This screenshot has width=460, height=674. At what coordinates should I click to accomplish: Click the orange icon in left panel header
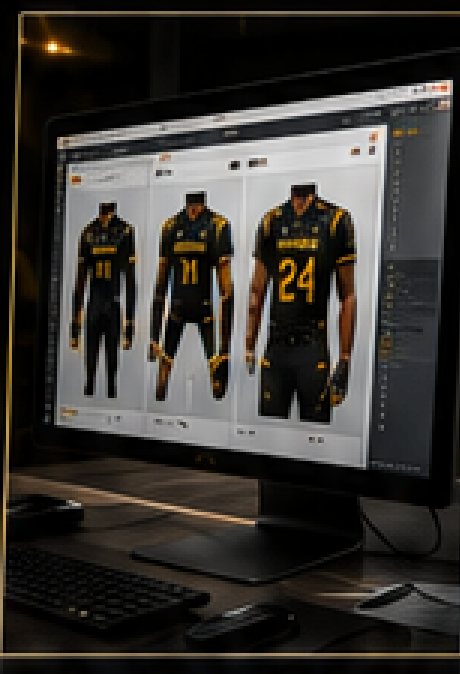click(x=77, y=179)
